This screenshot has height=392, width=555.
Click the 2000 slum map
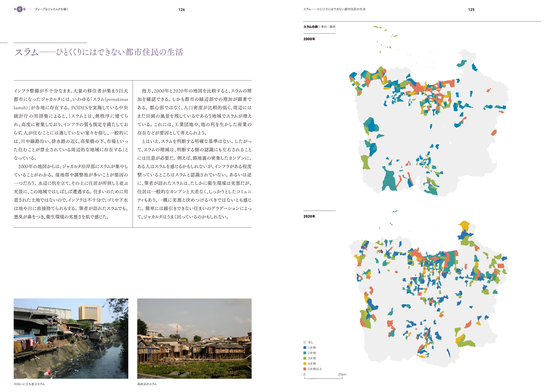(429, 111)
